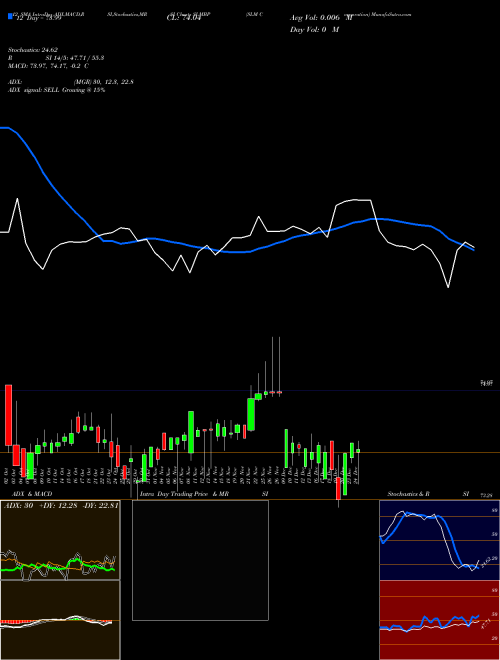Select the 'ADX: 30 +DY: 12.28 -DY: 22.81' header

click(x=61, y=506)
